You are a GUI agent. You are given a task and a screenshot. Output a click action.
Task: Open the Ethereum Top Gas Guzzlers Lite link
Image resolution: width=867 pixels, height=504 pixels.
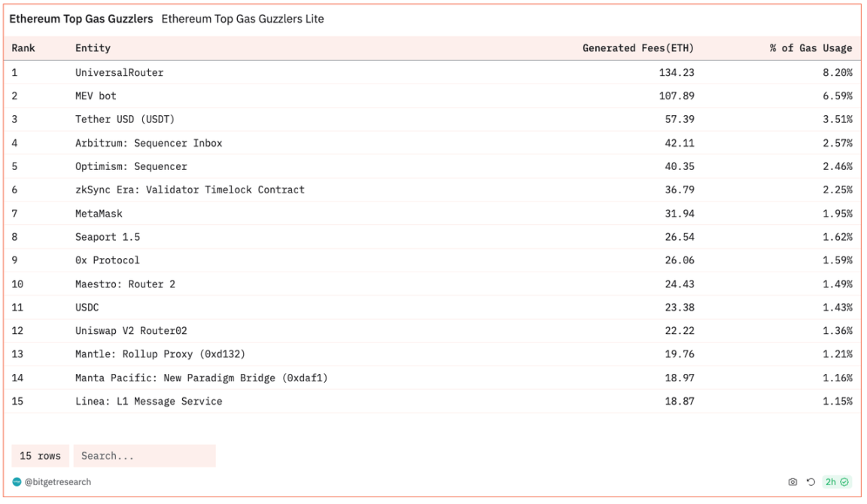pyautogui.click(x=242, y=19)
